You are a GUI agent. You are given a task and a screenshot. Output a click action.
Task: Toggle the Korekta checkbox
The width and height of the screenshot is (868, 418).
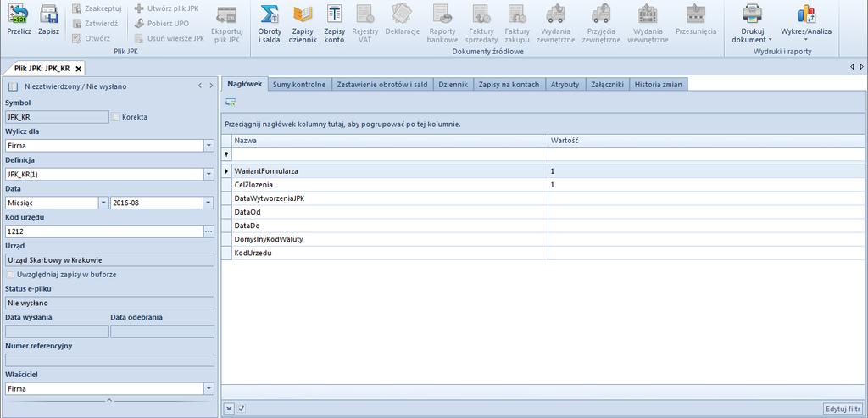point(115,117)
